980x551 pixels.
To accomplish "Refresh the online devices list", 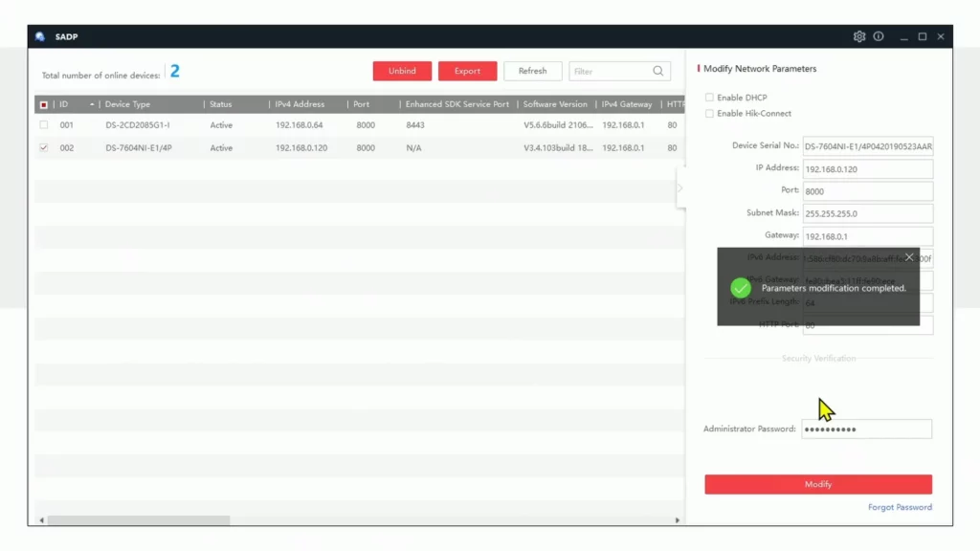I will point(532,71).
